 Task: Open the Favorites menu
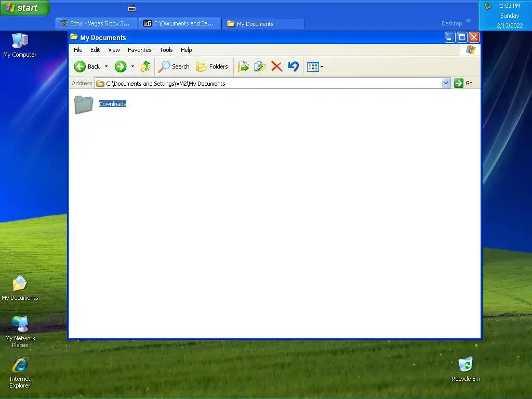139,50
